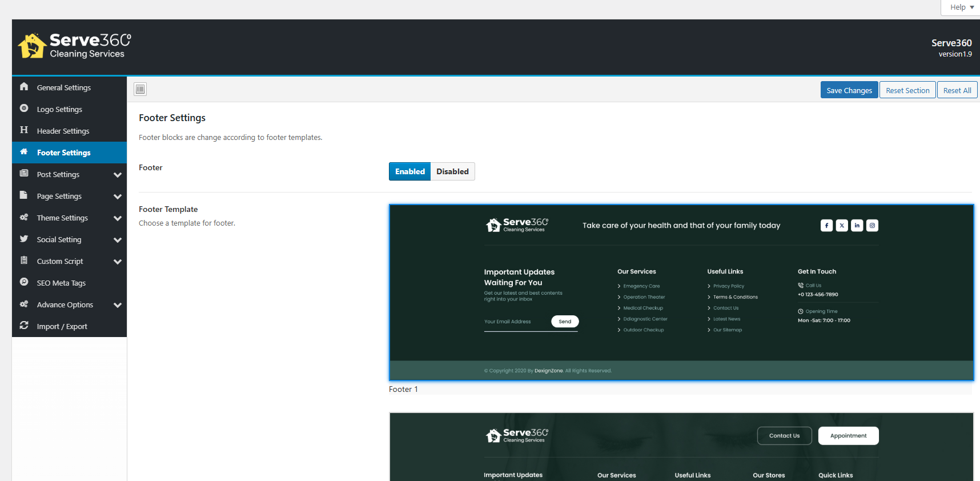The image size is (980, 481).
Task: Expand the Post Settings submenu arrow
Action: click(118, 175)
